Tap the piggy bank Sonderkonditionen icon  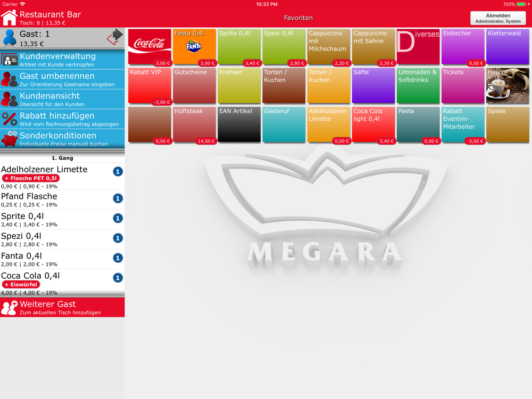9,139
